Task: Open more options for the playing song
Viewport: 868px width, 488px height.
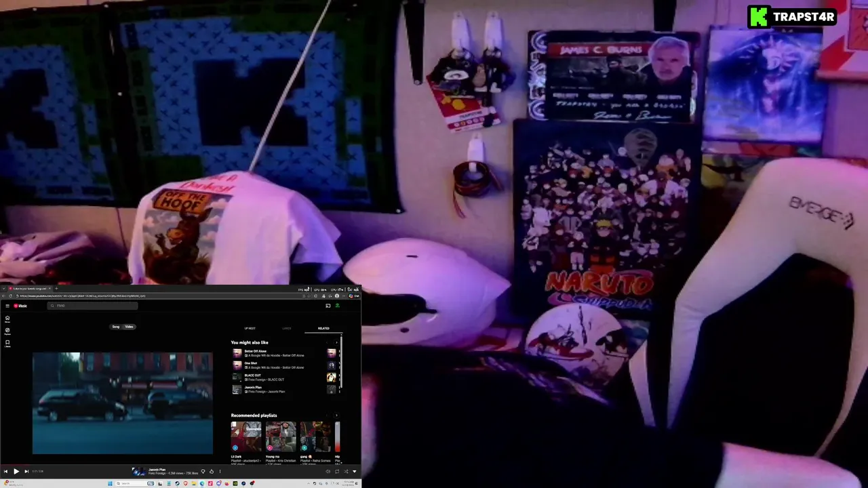Action: click(220, 471)
